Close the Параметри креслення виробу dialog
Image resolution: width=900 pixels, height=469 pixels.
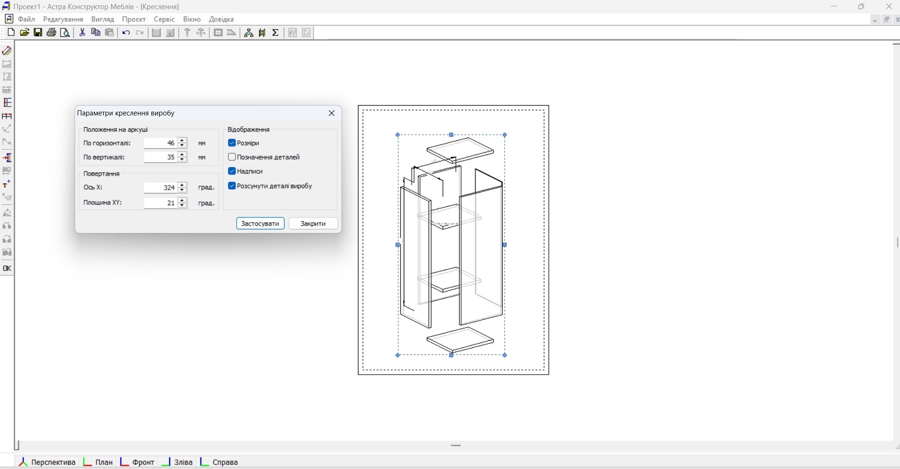(x=331, y=113)
